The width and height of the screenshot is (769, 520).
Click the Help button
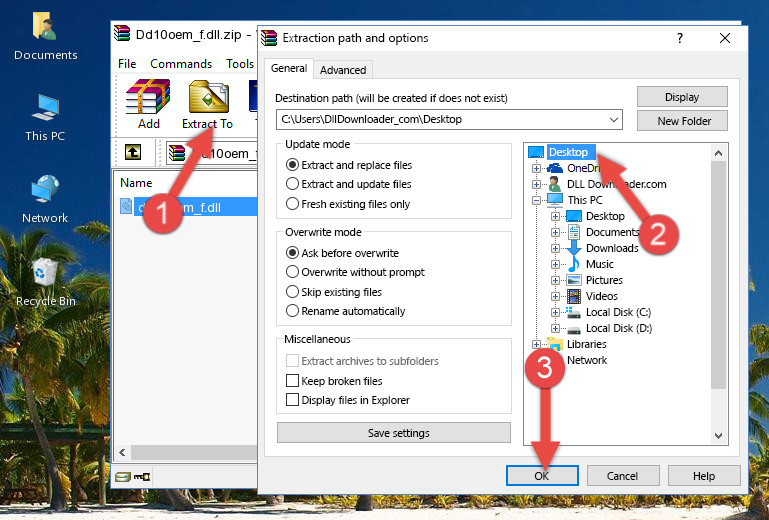pos(704,476)
